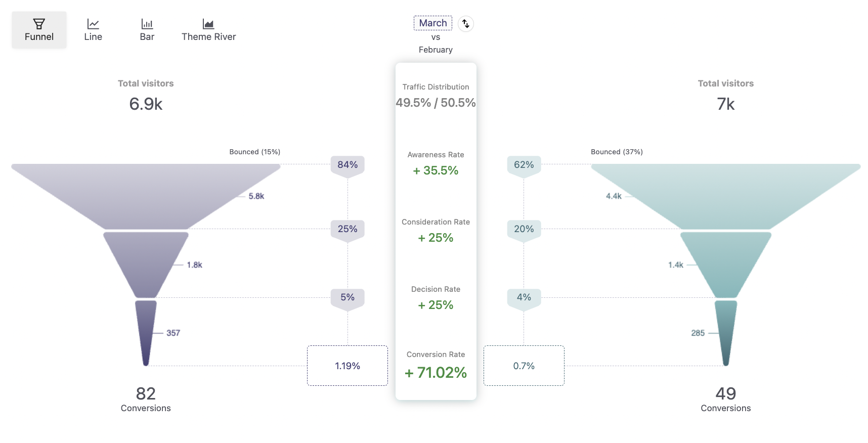The height and width of the screenshot is (443, 868).
Task: Click the 1.19% conversion rate box
Action: (x=347, y=365)
